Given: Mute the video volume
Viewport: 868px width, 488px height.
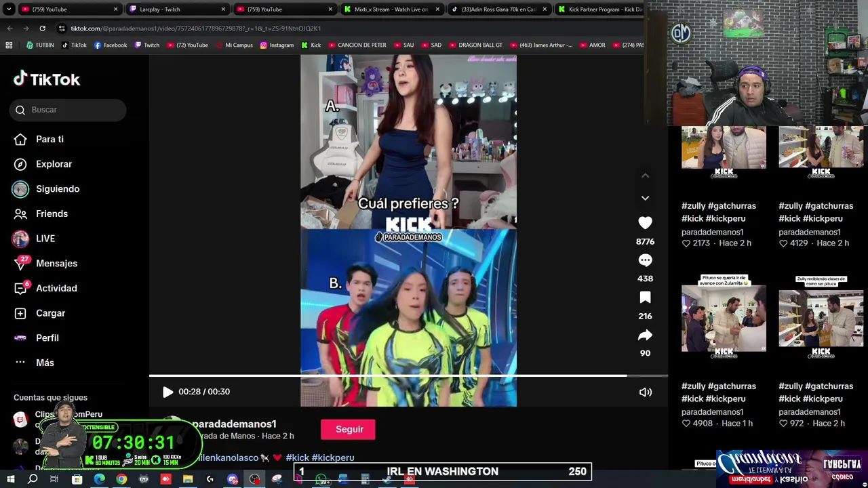Looking at the screenshot, I should (x=645, y=392).
